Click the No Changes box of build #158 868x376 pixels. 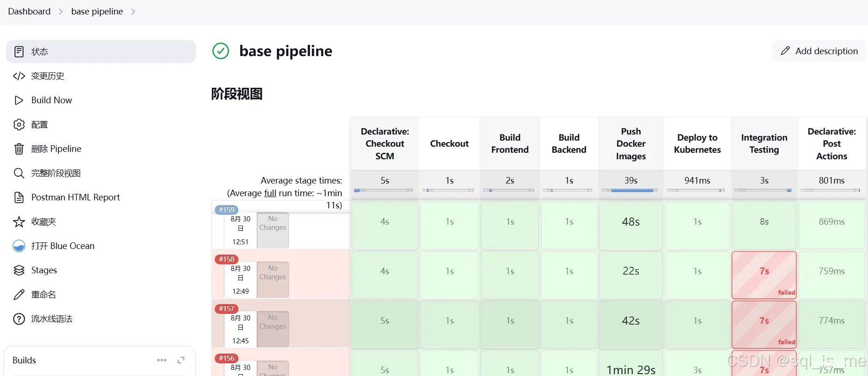(273, 280)
